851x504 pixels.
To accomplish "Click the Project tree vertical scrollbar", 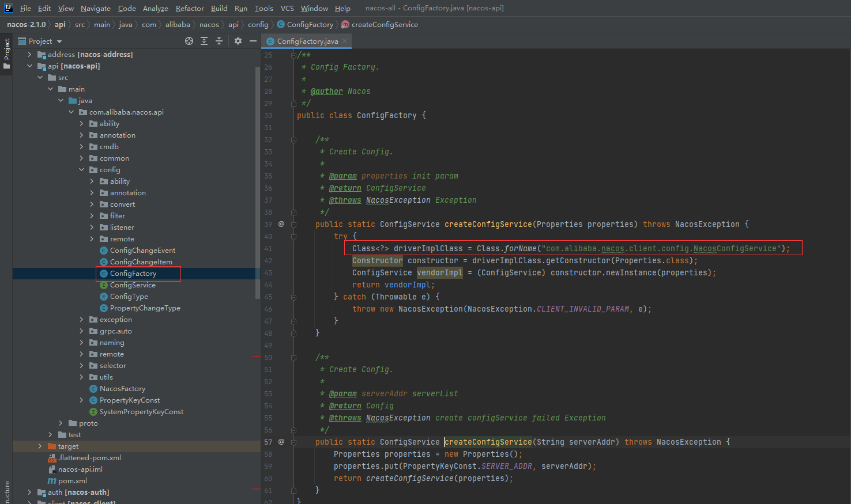I will [257, 183].
